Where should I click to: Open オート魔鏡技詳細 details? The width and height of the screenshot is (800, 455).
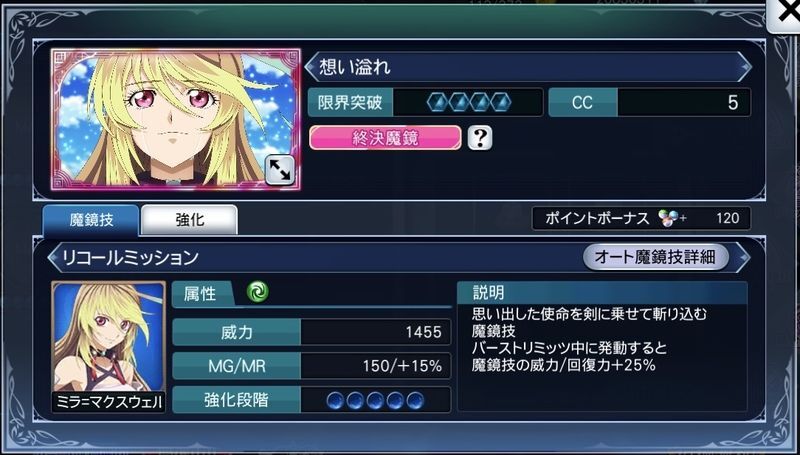tap(656, 257)
